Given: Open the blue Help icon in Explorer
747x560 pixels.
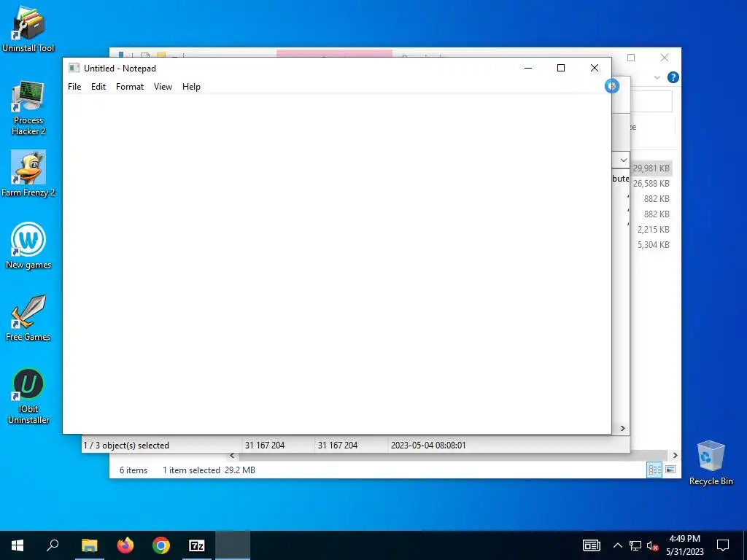Looking at the screenshot, I should coord(673,77).
